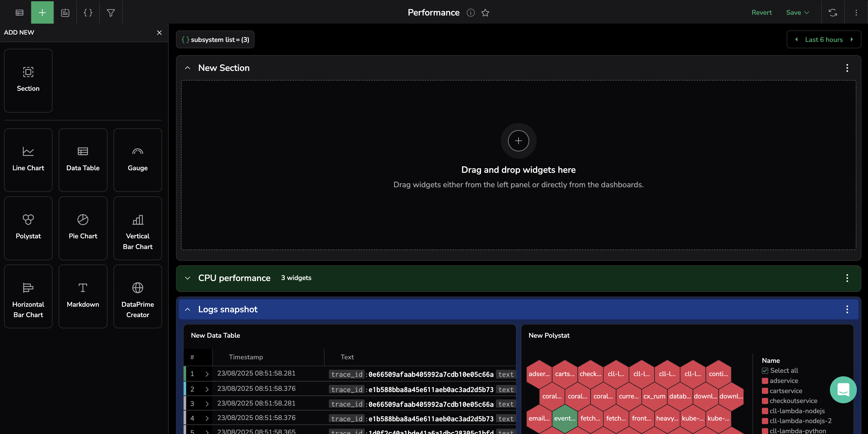Select the Gauge widget tile
This screenshot has width=868, height=434.
[137, 160]
